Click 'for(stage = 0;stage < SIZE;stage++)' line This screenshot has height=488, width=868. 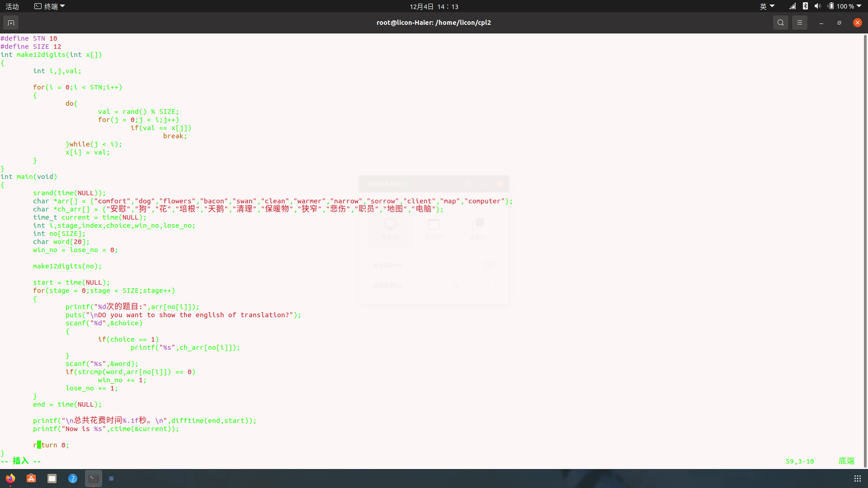coord(104,291)
